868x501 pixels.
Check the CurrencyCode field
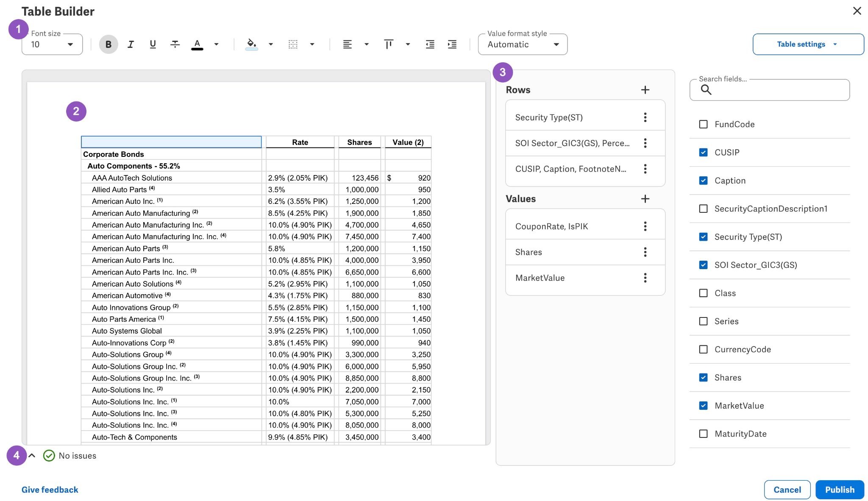click(703, 349)
